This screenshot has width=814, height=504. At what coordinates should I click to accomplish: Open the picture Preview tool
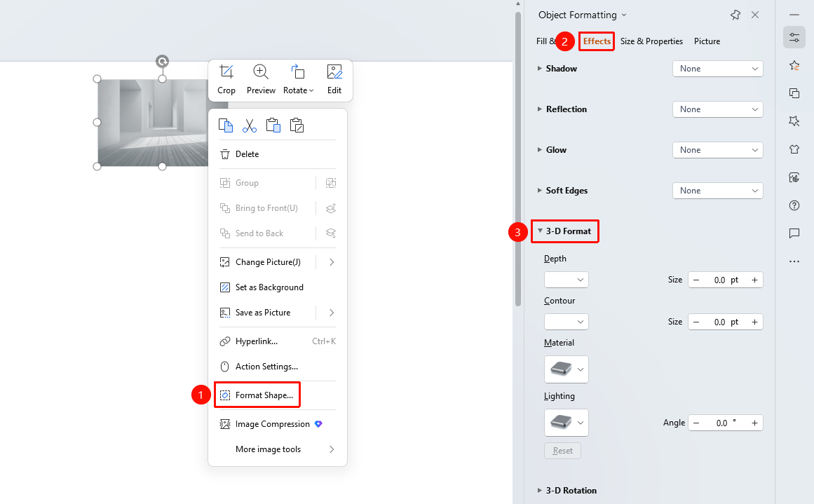[261, 79]
